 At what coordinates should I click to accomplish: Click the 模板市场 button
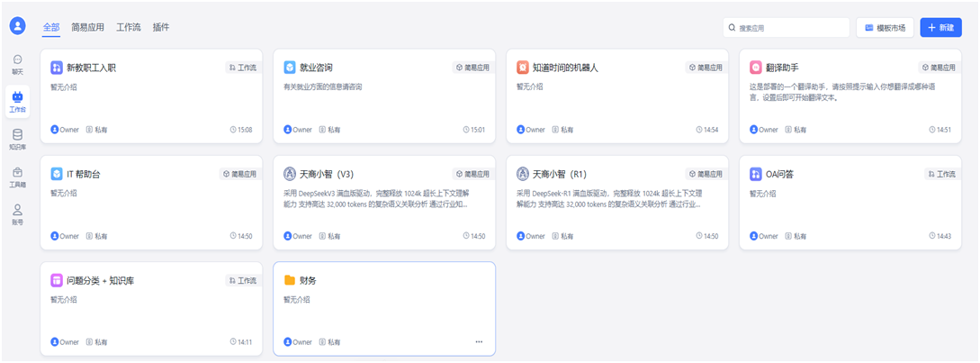point(885,28)
